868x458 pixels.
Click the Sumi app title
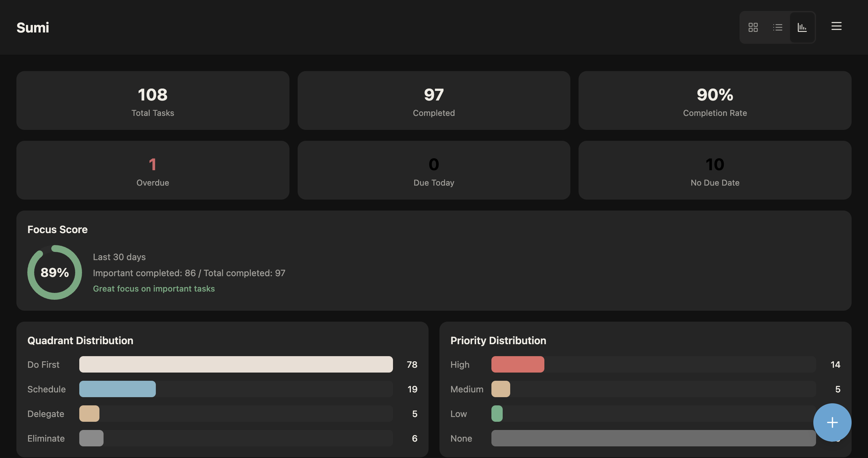pos(33,27)
